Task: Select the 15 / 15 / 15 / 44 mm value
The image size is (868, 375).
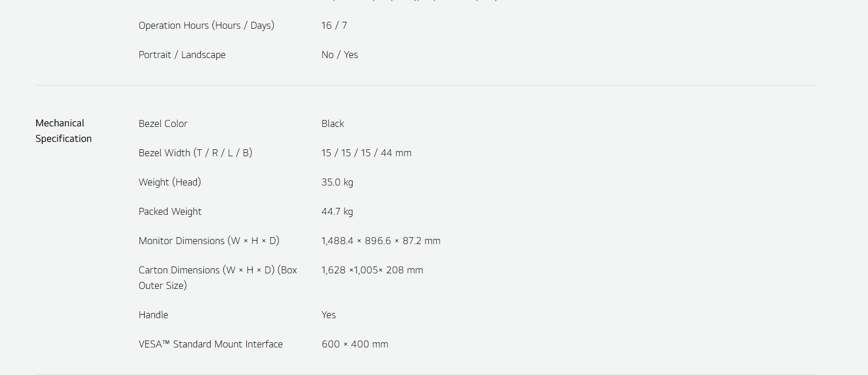Action: coord(366,153)
